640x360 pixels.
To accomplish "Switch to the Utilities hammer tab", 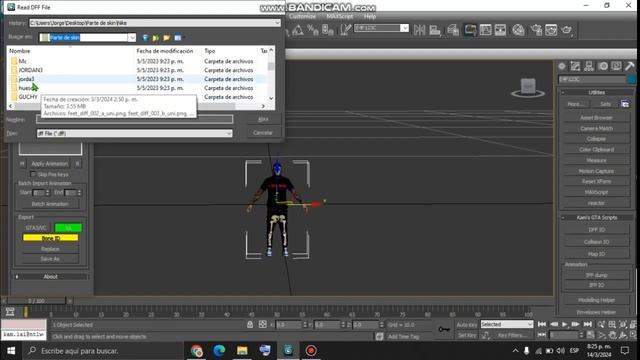I will point(629,66).
